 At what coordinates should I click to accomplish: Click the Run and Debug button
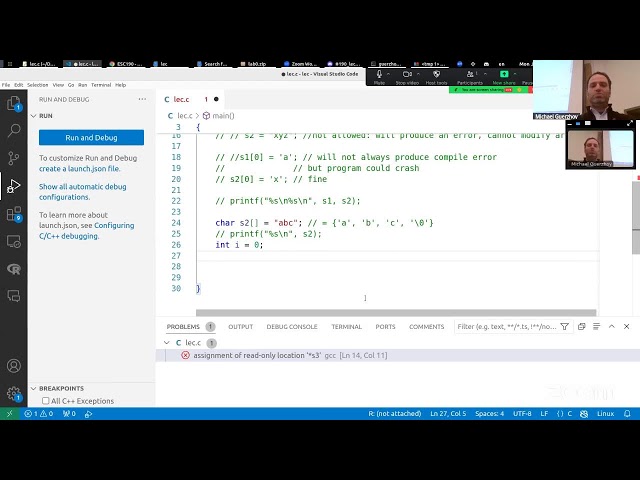point(91,138)
